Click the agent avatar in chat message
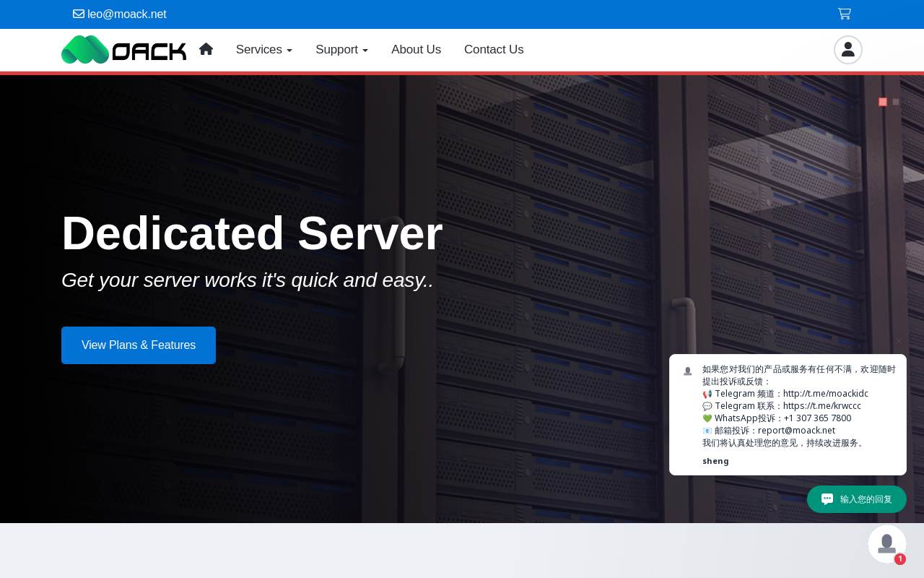The image size is (924, 578). pyautogui.click(x=688, y=371)
